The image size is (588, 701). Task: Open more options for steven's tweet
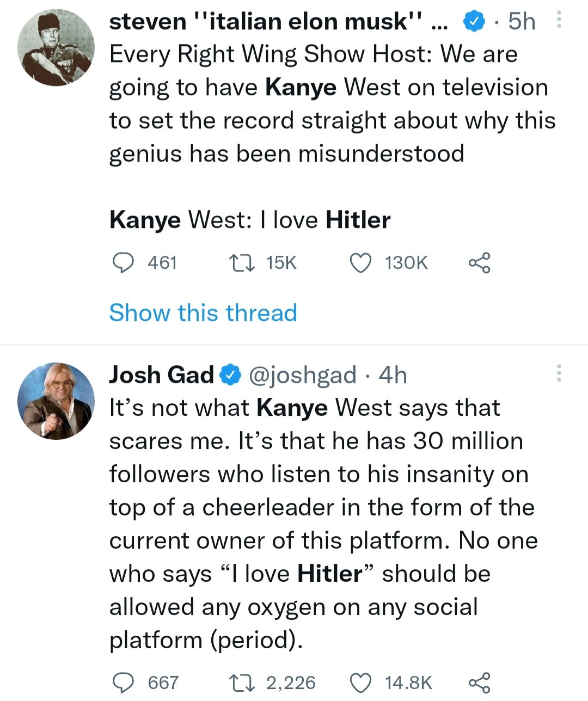coord(558,21)
